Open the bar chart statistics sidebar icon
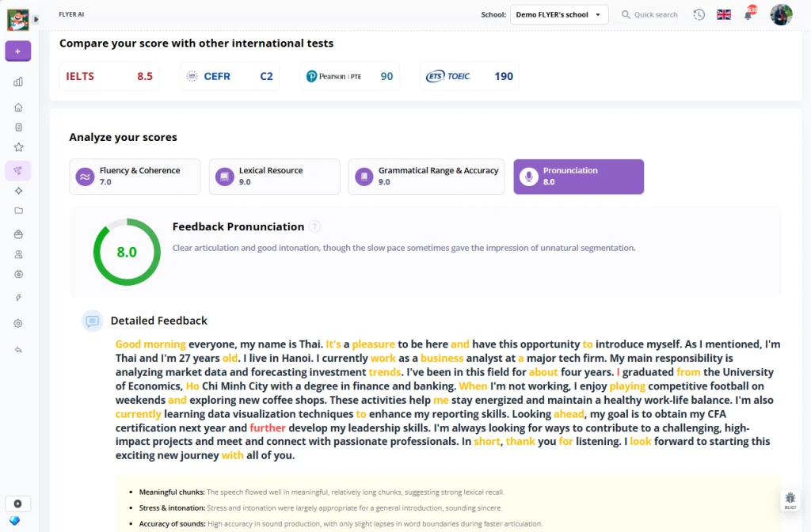This screenshot has width=811, height=532. [x=18, y=82]
